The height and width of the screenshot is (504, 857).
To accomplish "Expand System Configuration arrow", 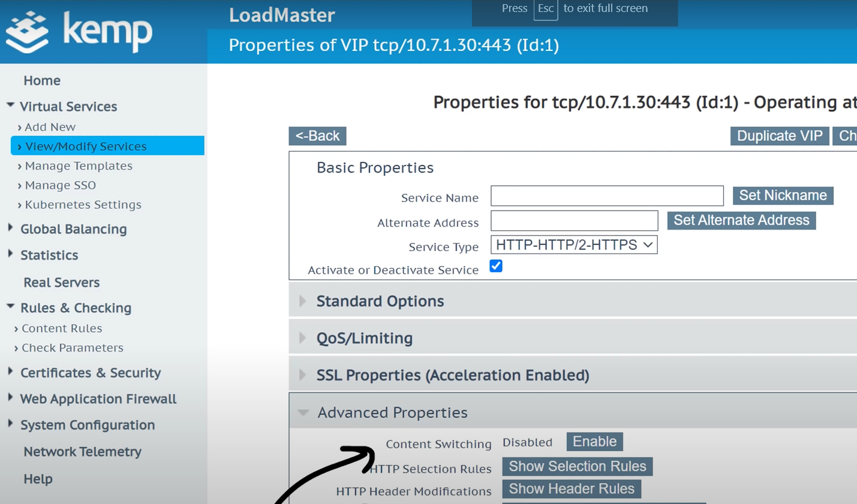I will 10,424.
